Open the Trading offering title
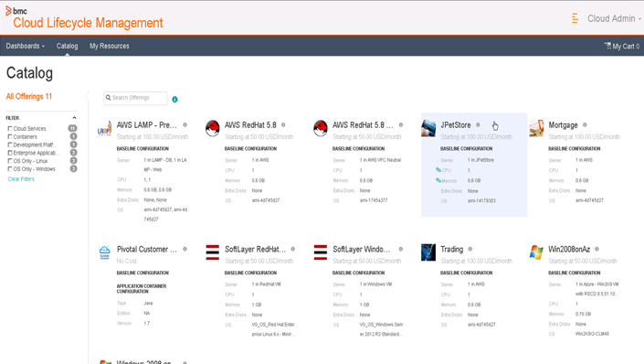Screen dimensions: 644x364 (451, 250)
